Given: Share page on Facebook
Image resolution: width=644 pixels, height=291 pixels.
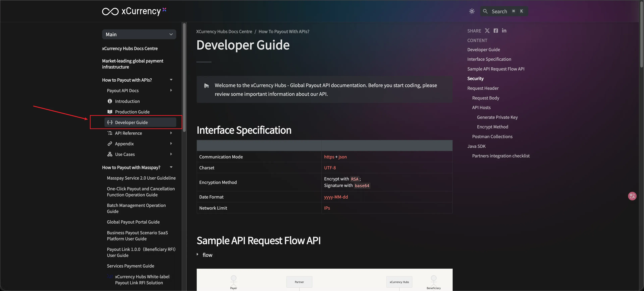Looking at the screenshot, I should [x=496, y=31].
